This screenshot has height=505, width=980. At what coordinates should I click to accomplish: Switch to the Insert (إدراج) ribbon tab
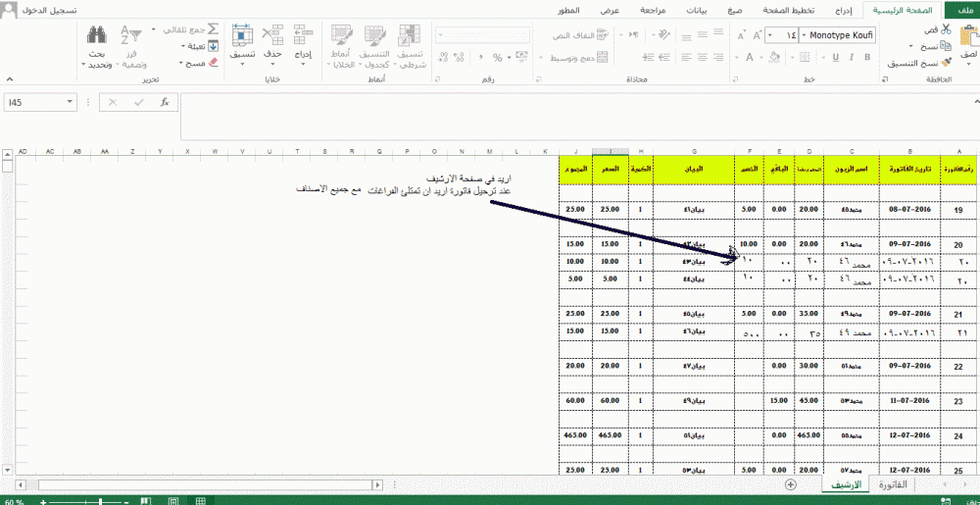(x=844, y=11)
